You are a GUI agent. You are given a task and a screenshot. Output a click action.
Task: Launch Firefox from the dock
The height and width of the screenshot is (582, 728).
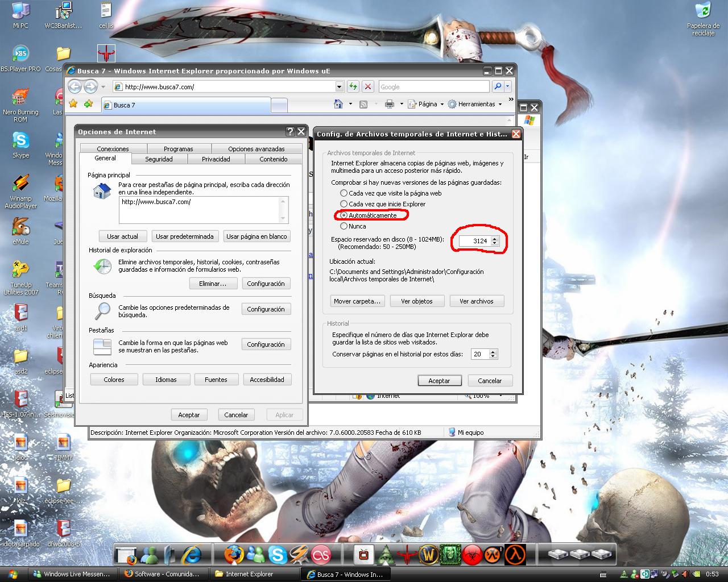[233, 554]
